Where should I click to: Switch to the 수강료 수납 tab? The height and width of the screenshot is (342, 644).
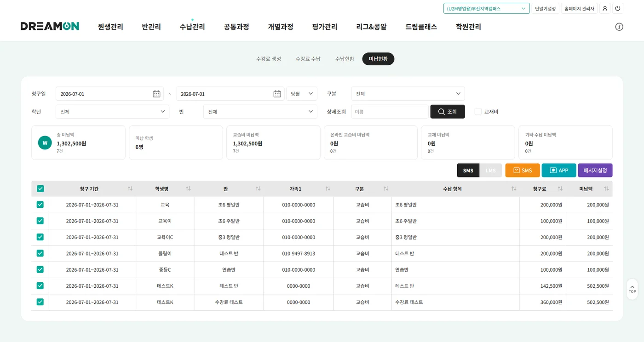[x=308, y=59]
